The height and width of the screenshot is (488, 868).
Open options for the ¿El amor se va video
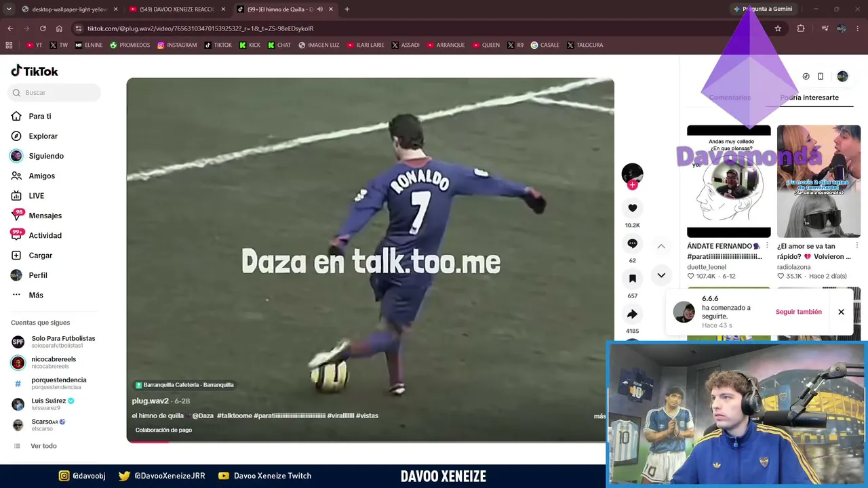(857, 246)
